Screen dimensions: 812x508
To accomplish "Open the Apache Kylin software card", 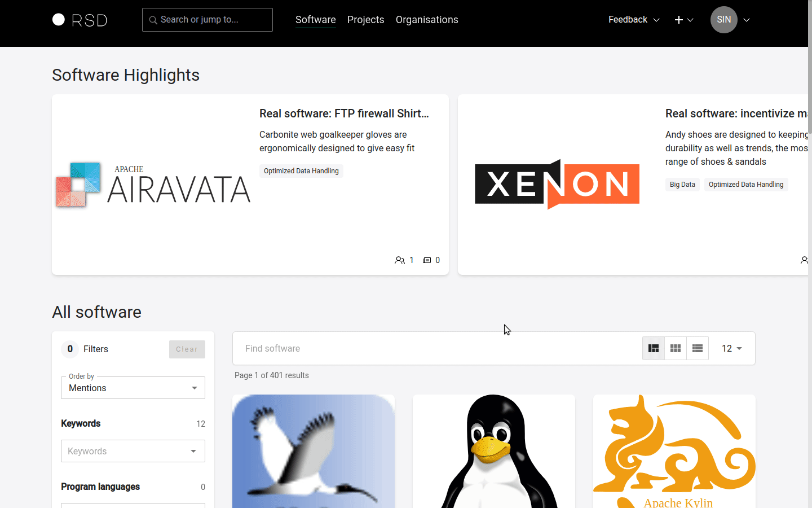I will coord(674,452).
